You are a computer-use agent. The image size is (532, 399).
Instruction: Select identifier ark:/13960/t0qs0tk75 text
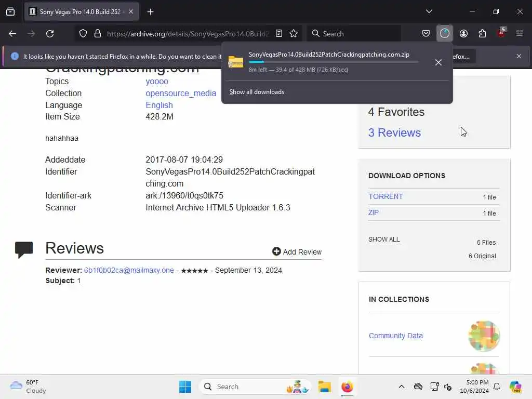coord(184,196)
